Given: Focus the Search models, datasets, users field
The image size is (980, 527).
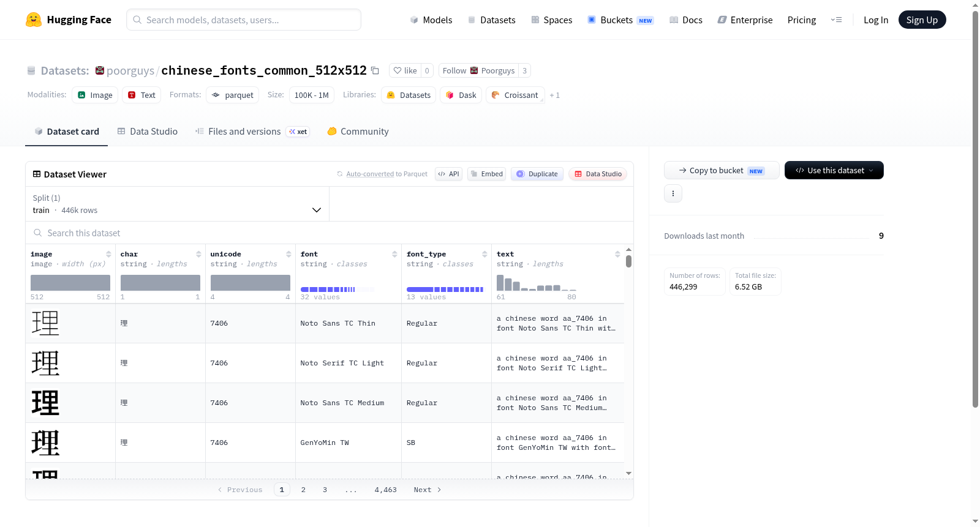Looking at the screenshot, I should tap(244, 20).
